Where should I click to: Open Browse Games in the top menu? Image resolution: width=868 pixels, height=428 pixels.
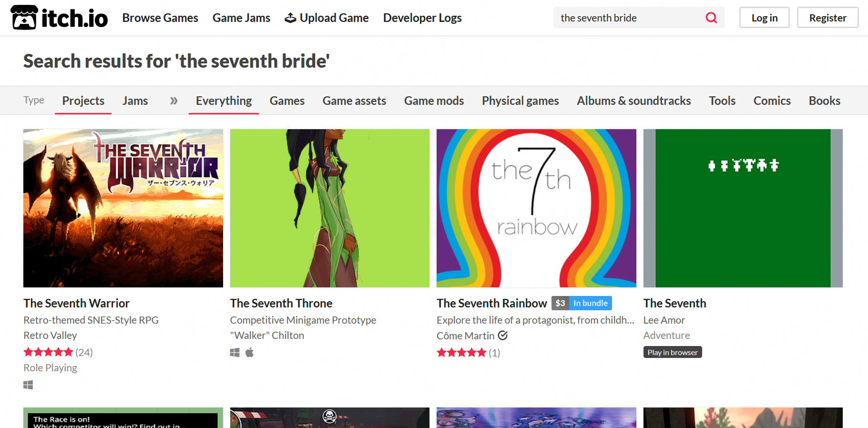(160, 18)
